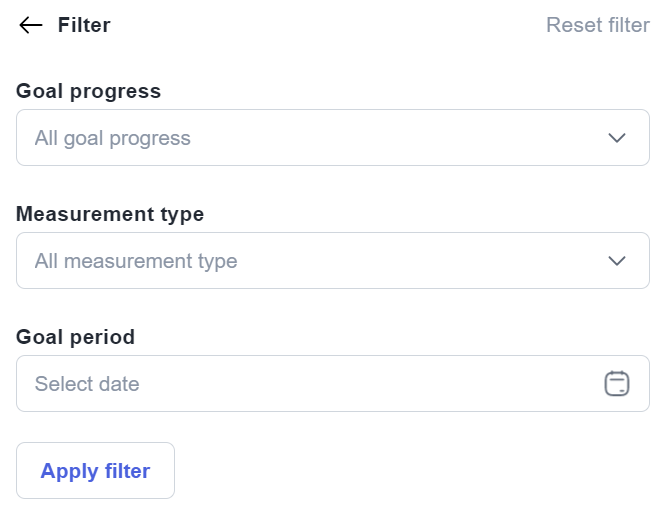Show the date picker using calendar icon
The image size is (662, 512).
click(617, 384)
